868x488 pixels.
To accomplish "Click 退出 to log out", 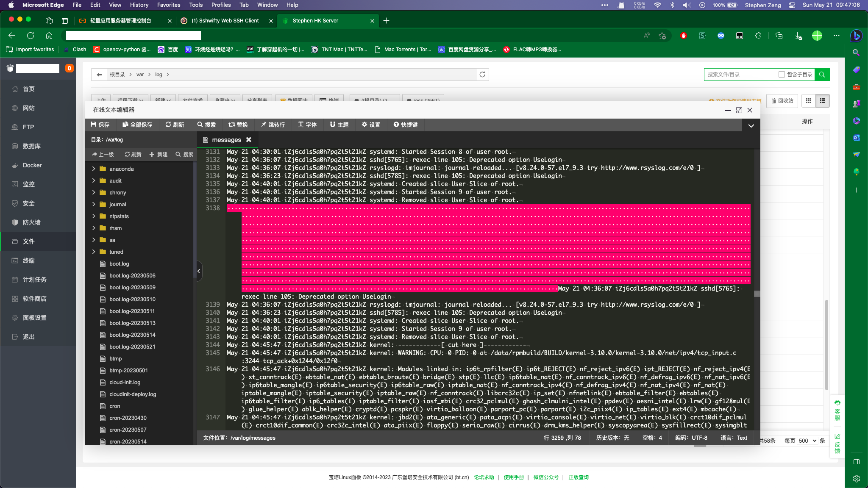I will [x=38, y=337].
